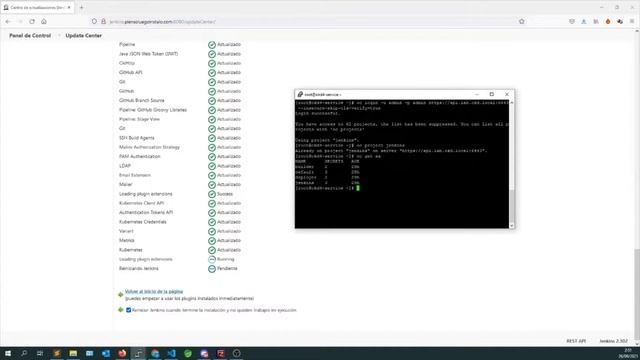The height and width of the screenshot is (360, 640).
Task: Select 'Matrix Authorization Strategy' row text
Action: pyautogui.click(x=149, y=147)
